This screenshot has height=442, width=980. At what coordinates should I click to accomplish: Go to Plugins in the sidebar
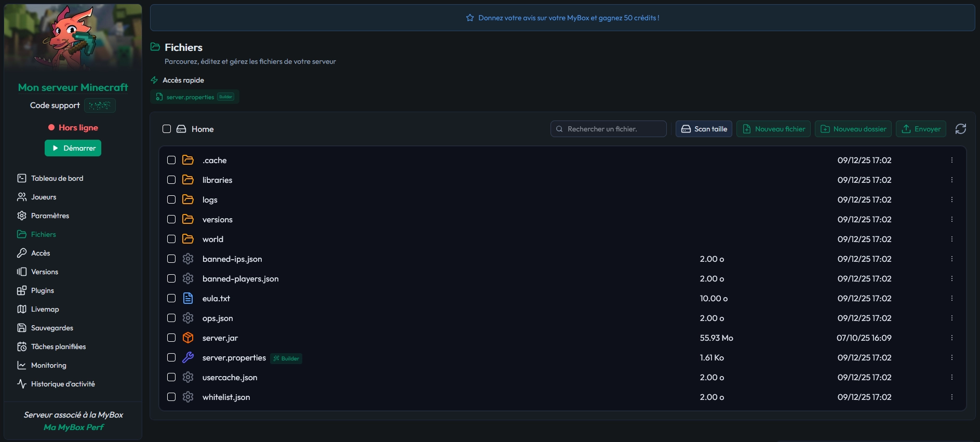click(x=42, y=290)
